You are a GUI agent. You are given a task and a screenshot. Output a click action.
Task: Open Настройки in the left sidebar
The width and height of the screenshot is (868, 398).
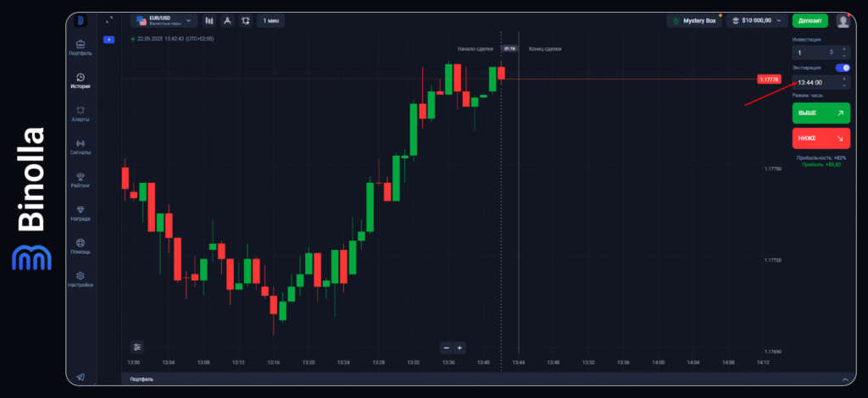[81, 279]
